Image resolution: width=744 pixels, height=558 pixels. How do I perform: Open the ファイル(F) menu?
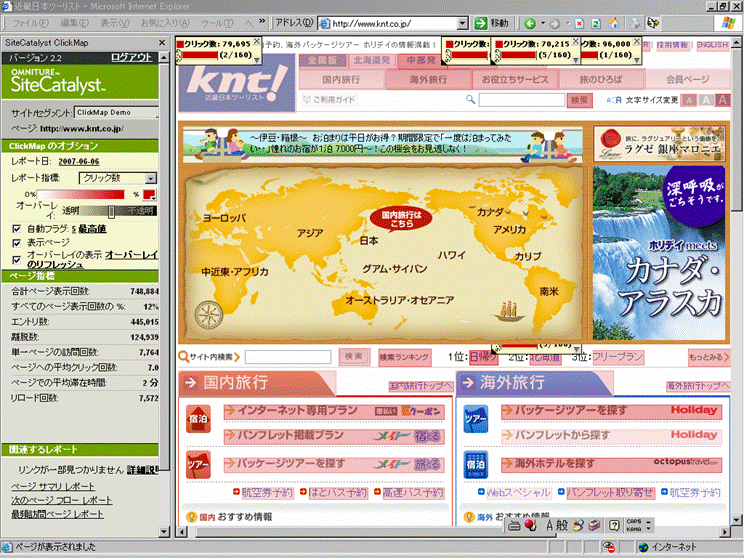coord(35,22)
